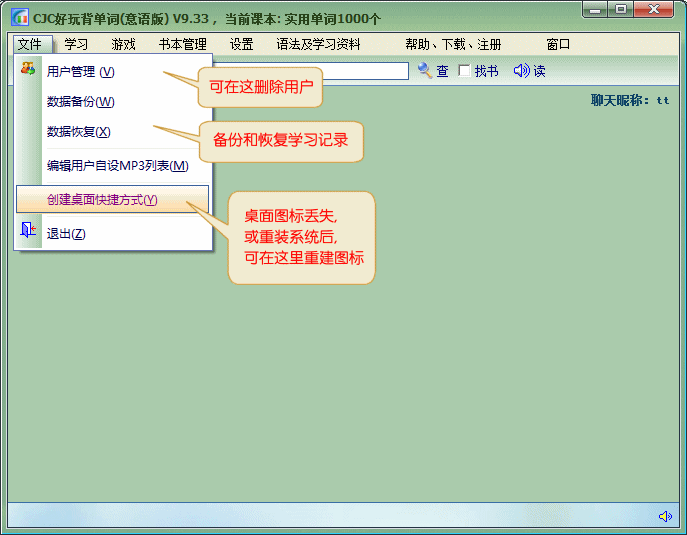Click the app icon in title bar

coord(19,18)
